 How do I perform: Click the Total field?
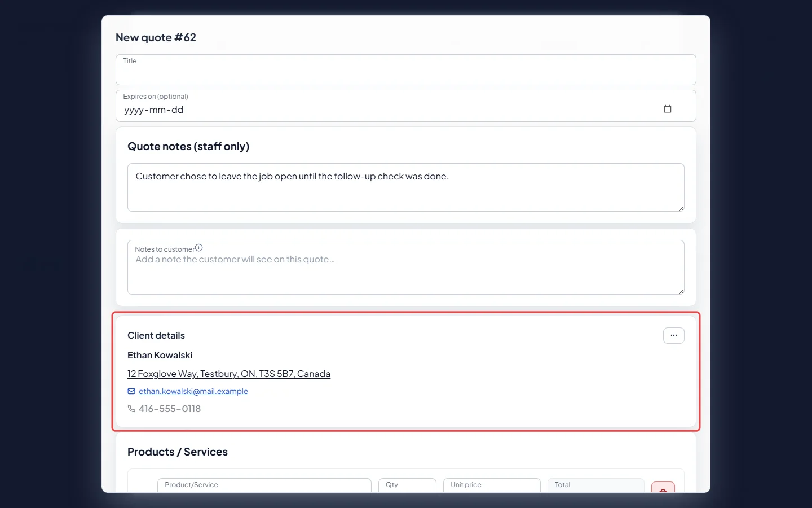595,485
